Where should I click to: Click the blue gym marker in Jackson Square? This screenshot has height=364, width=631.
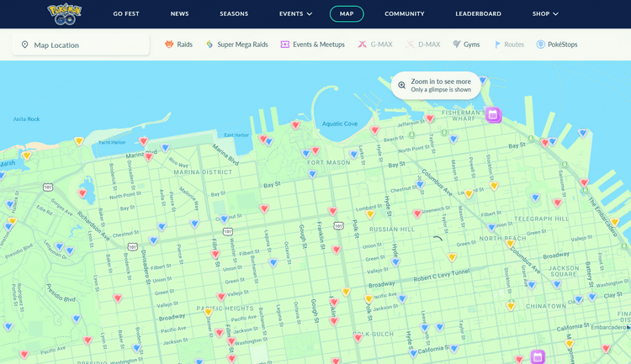(557, 285)
